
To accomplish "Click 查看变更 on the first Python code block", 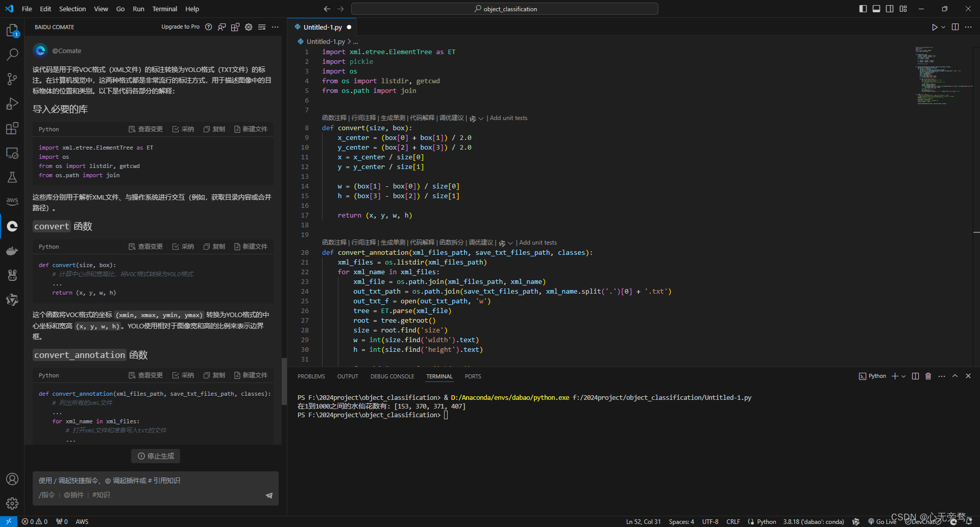I will coord(145,129).
